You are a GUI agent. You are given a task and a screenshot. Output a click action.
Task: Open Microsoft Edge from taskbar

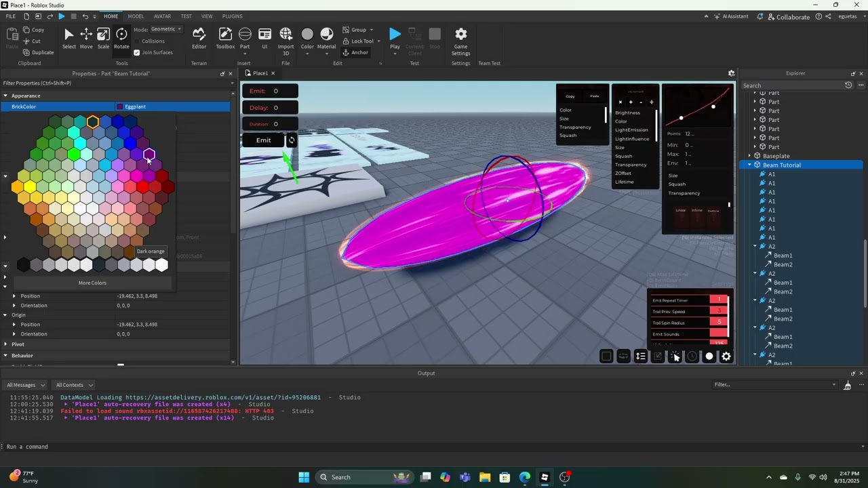tap(524, 477)
